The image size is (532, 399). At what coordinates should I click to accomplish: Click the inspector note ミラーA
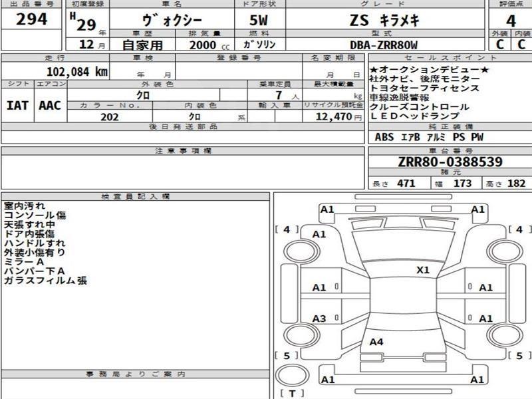[24, 261]
